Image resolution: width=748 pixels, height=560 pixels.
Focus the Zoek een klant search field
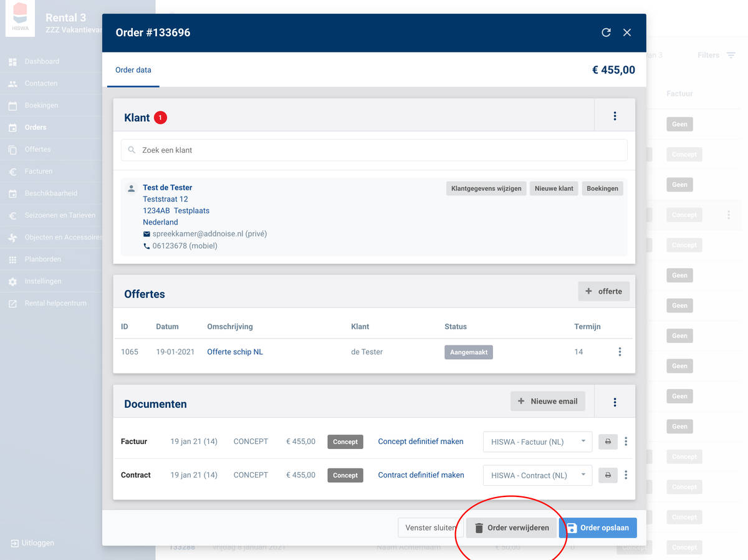pos(374,150)
